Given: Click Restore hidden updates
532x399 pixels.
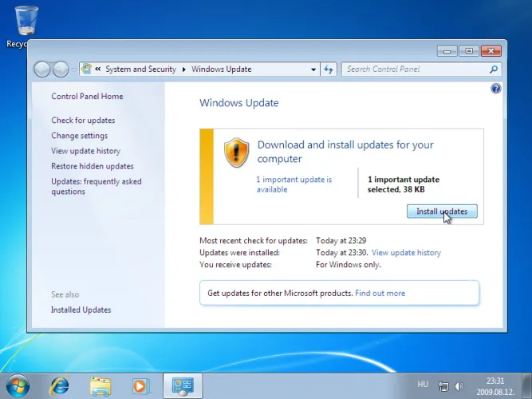Looking at the screenshot, I should [x=93, y=166].
